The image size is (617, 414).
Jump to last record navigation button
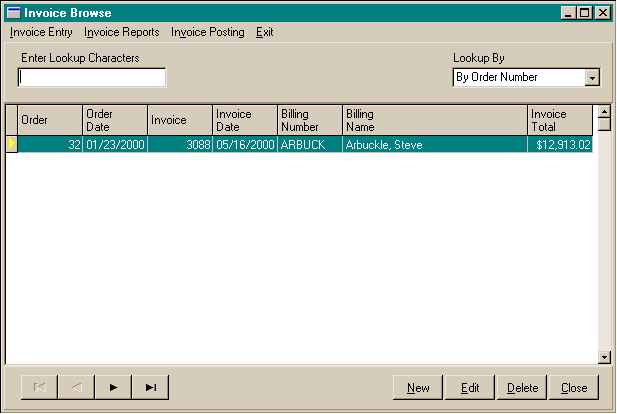pos(150,387)
